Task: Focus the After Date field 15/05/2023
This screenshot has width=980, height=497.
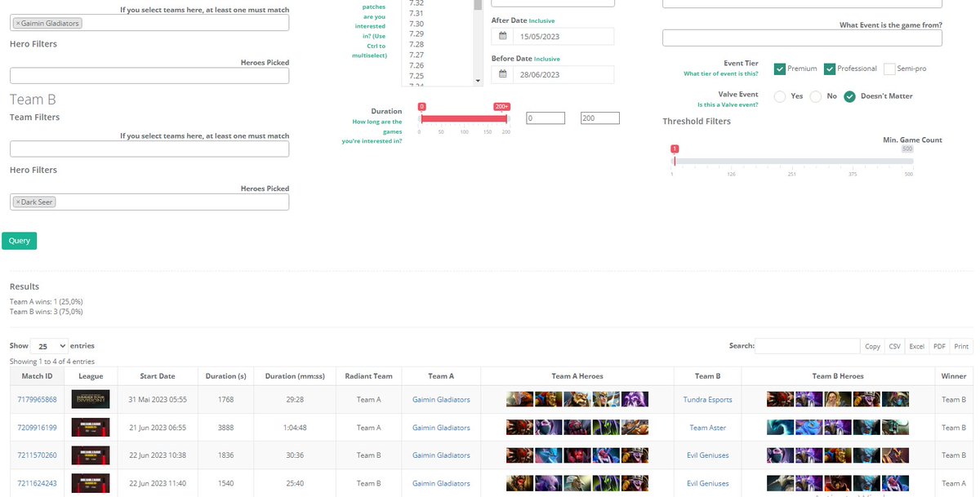Action: pyautogui.click(x=563, y=37)
